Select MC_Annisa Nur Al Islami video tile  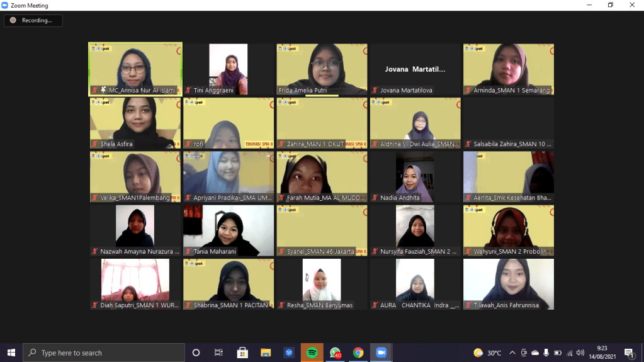[x=135, y=69]
